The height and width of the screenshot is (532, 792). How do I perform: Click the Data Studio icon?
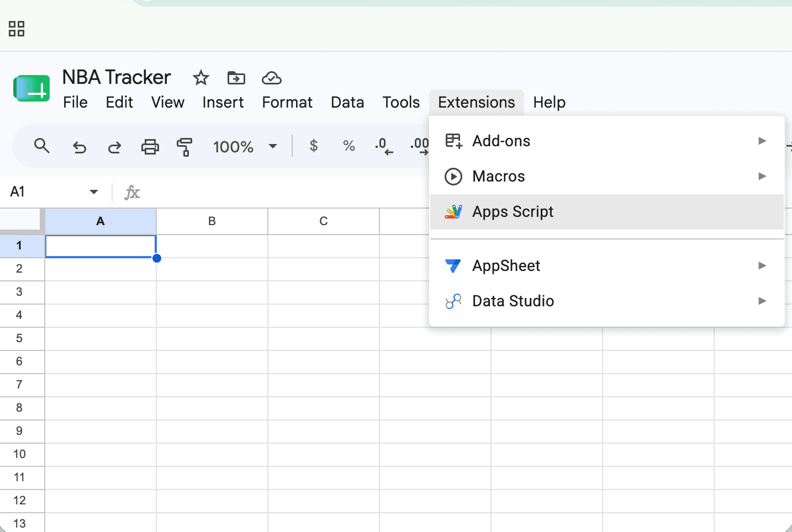tap(453, 301)
